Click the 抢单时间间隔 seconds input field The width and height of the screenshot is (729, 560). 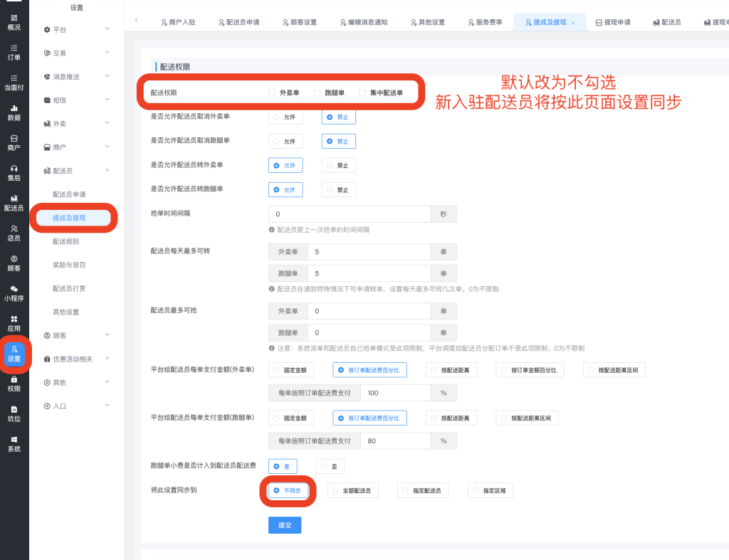pos(350,214)
